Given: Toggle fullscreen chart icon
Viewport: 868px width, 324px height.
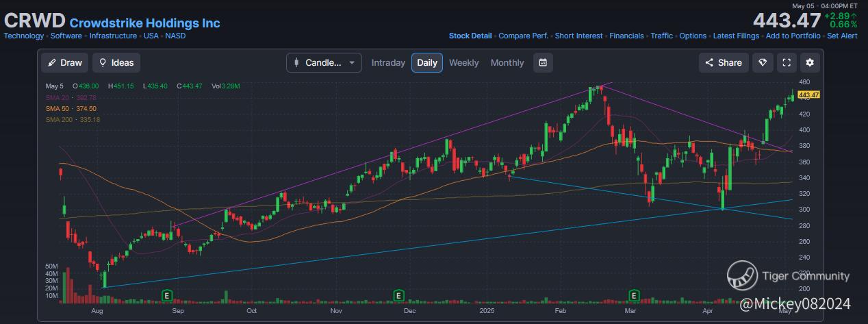Looking at the screenshot, I should (787, 62).
